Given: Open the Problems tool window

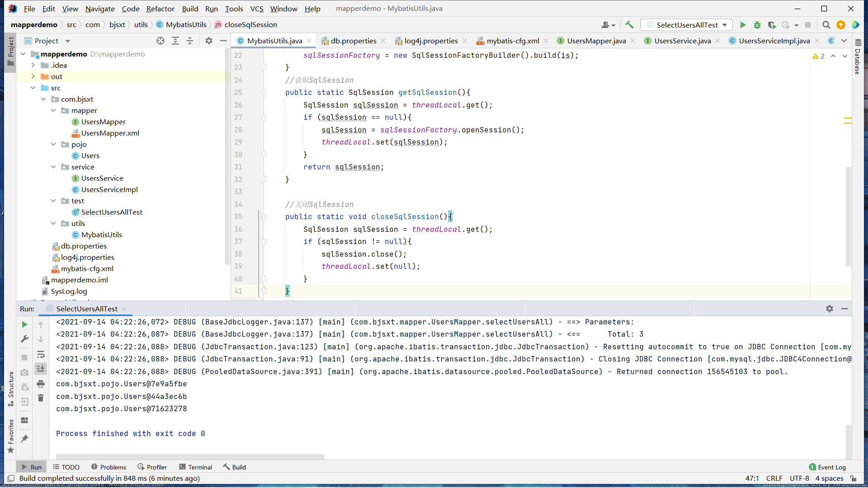Looking at the screenshot, I should pyautogui.click(x=108, y=467).
